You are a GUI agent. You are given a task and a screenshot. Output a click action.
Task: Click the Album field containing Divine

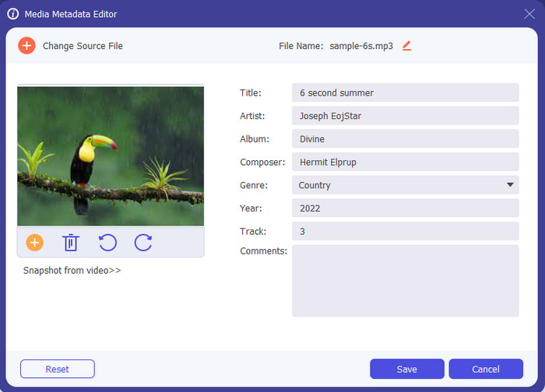tap(405, 139)
